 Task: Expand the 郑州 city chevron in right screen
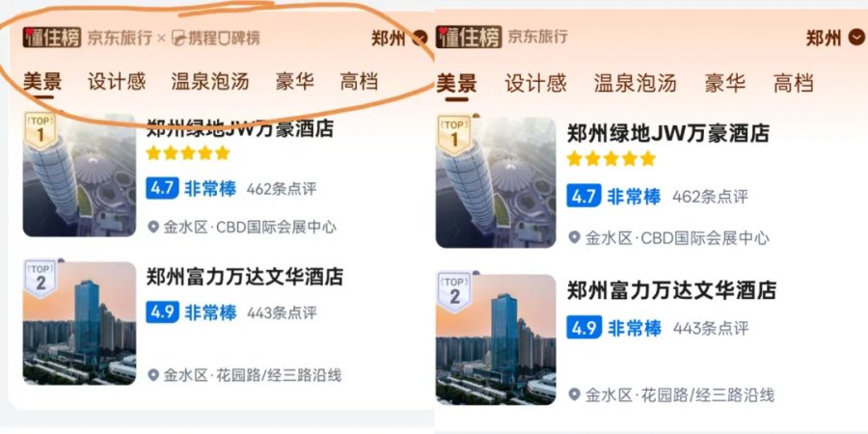tap(856, 37)
